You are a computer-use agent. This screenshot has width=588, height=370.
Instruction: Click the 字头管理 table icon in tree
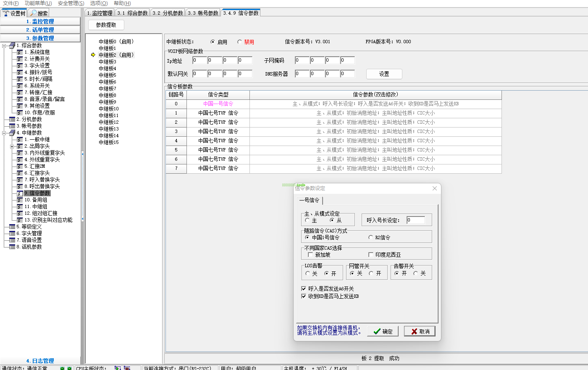point(12,234)
